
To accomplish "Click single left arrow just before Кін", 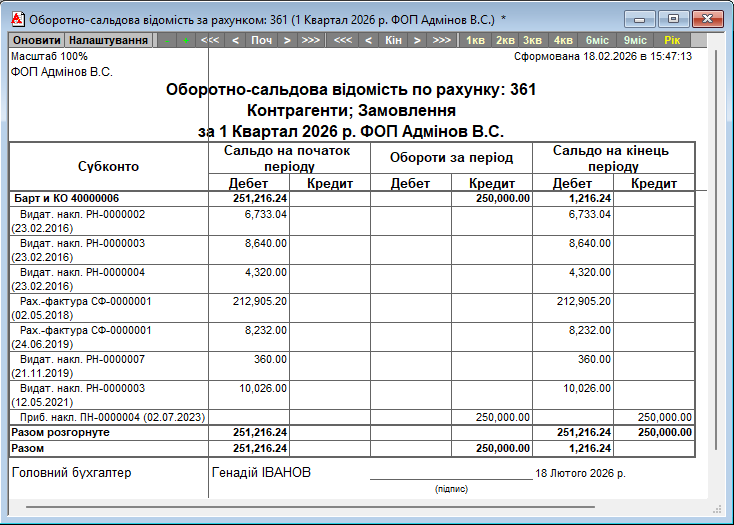I will (x=368, y=40).
